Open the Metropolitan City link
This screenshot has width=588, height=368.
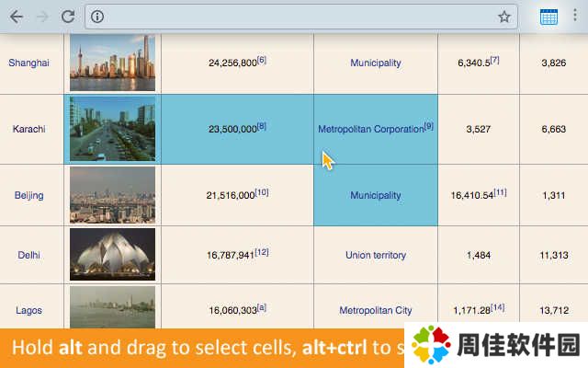[376, 310]
